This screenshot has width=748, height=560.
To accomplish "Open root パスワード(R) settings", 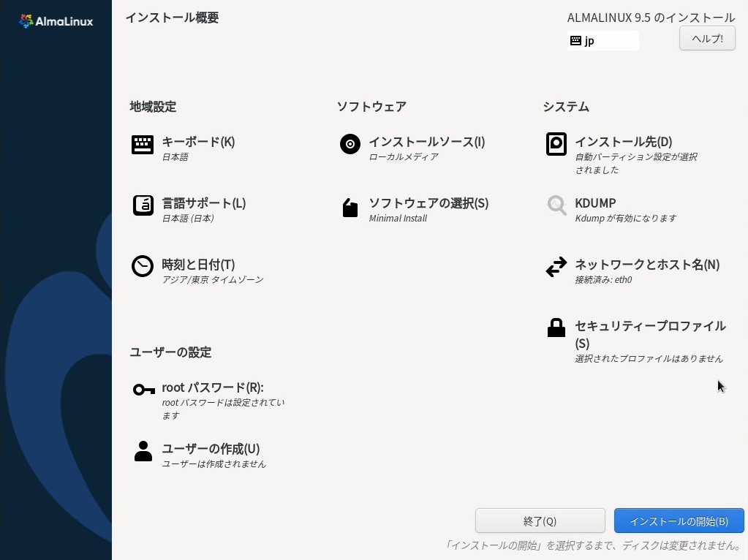I will coord(213,387).
